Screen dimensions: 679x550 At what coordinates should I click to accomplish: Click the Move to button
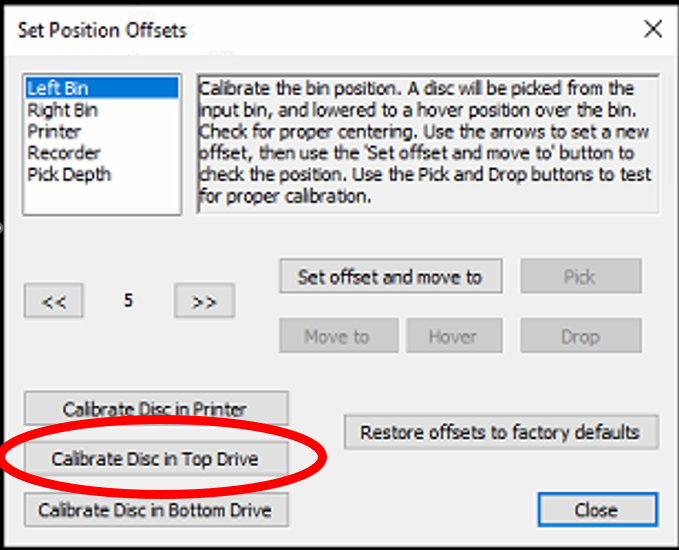coord(339,336)
